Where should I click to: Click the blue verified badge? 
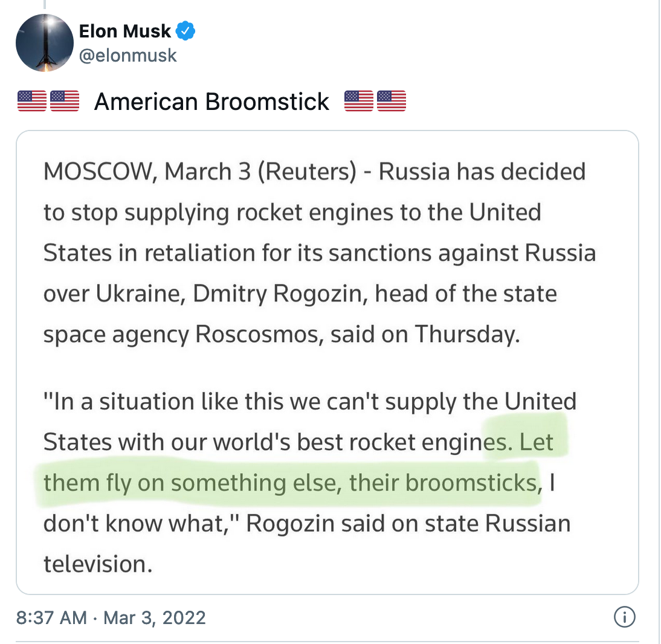(x=185, y=30)
